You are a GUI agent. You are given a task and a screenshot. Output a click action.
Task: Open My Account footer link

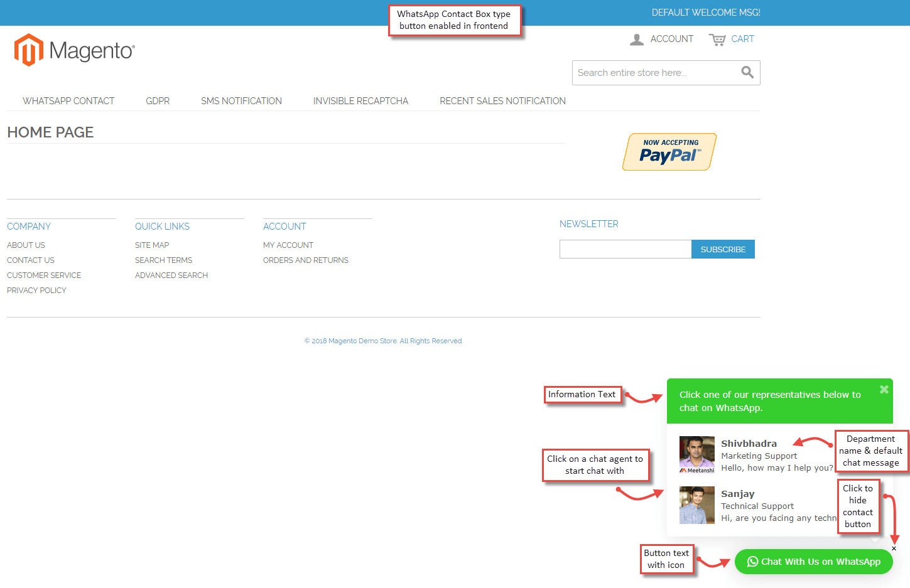coord(288,245)
